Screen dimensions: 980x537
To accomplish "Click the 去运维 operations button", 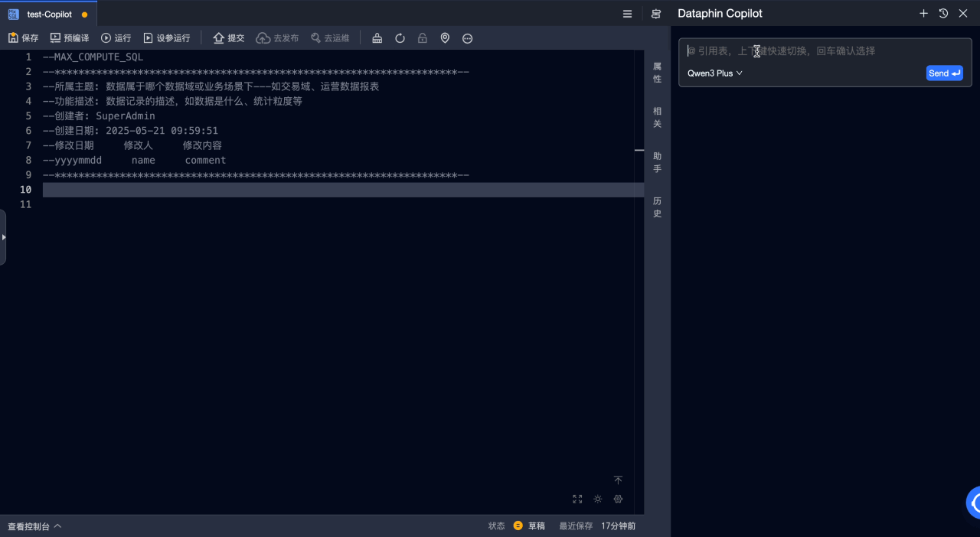I will (330, 38).
